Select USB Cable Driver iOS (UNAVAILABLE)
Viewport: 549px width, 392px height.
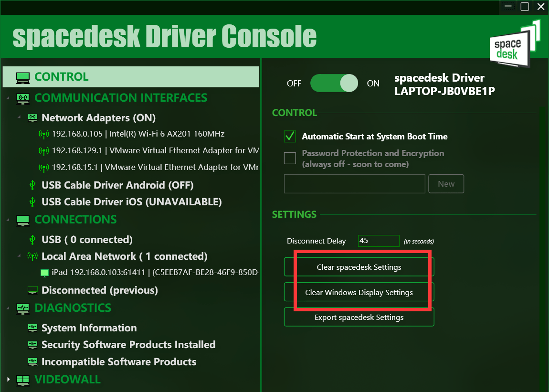(x=132, y=202)
